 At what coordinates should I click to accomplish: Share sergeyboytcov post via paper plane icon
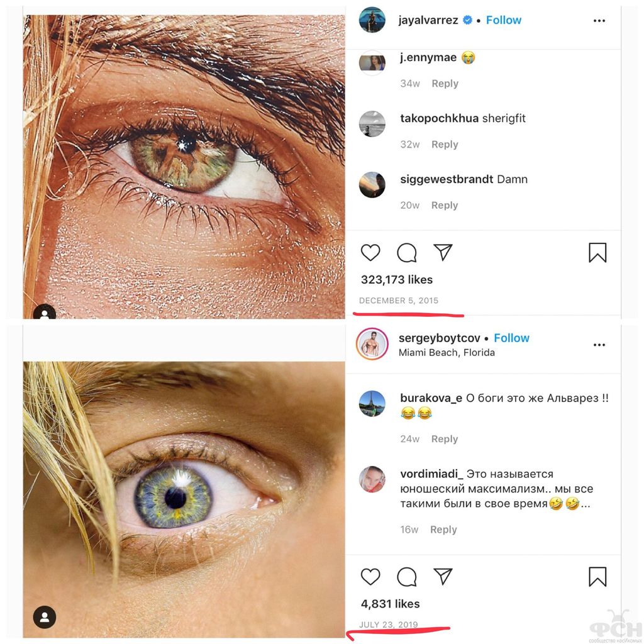(x=443, y=577)
